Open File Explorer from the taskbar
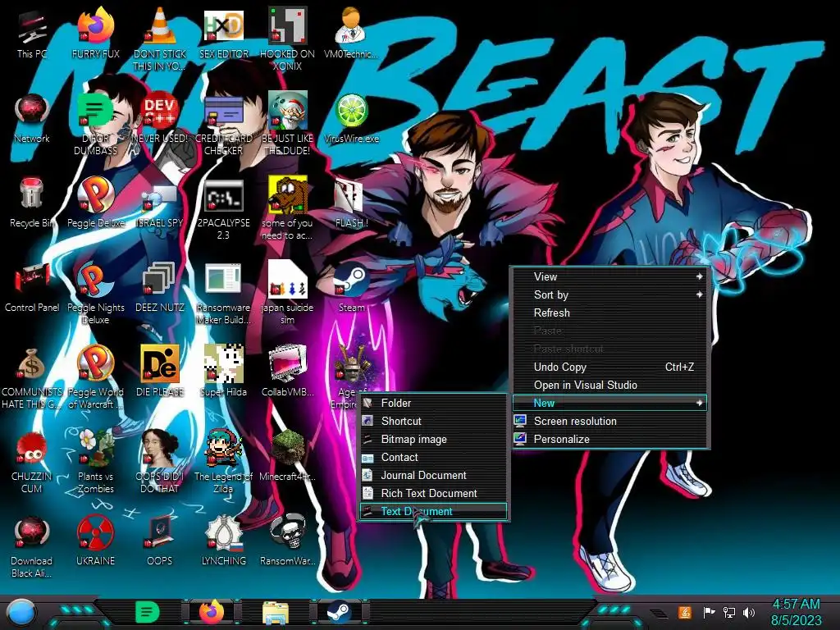840x630 pixels. (x=276, y=612)
